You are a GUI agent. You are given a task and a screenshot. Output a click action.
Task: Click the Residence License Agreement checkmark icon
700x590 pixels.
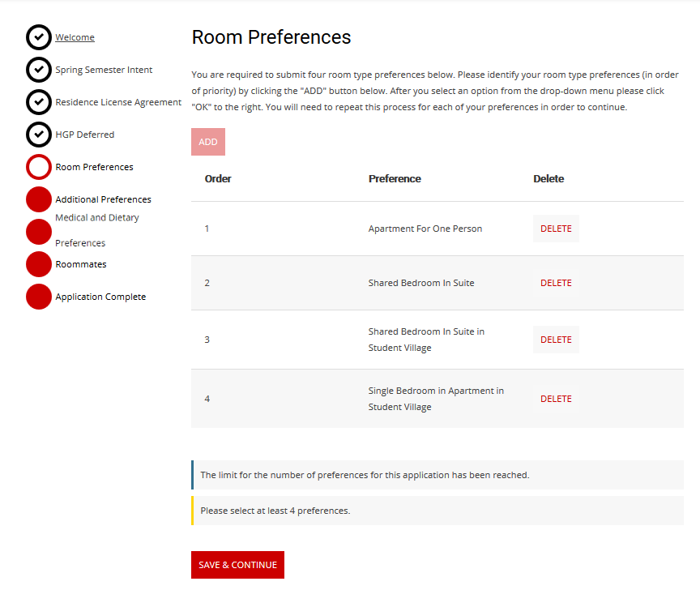39,102
